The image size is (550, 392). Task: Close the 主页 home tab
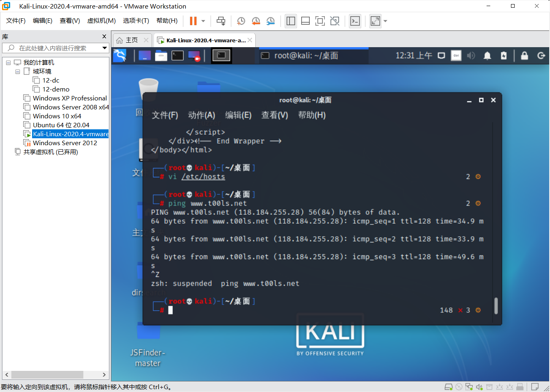146,40
